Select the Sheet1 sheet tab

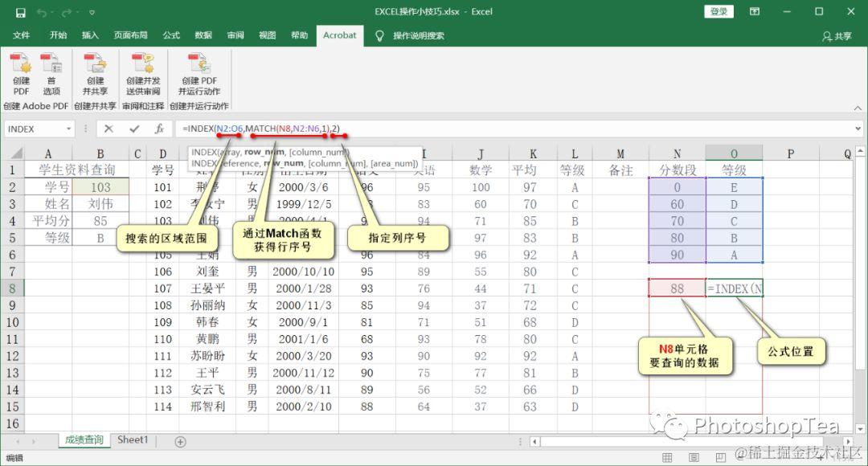[x=133, y=440]
